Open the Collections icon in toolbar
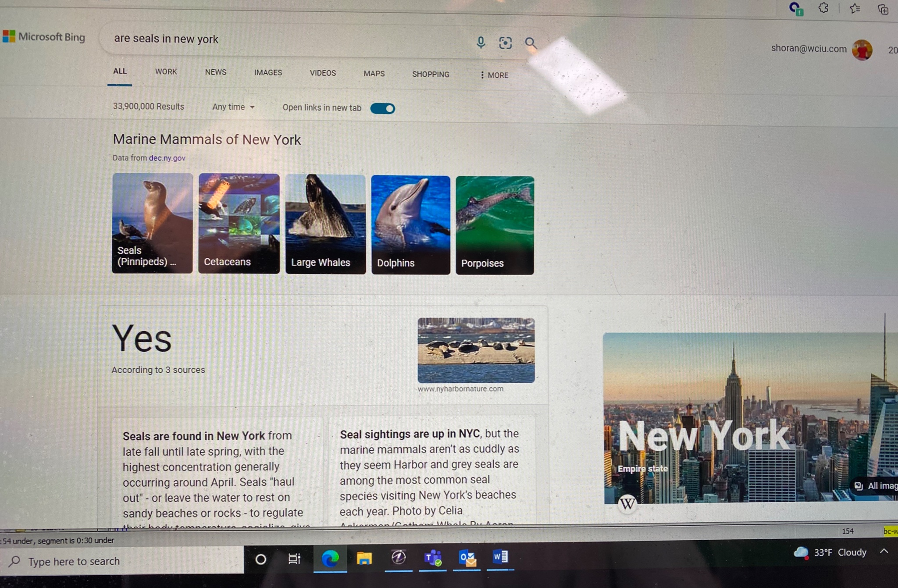Screen dimensions: 898x588 click(x=883, y=9)
